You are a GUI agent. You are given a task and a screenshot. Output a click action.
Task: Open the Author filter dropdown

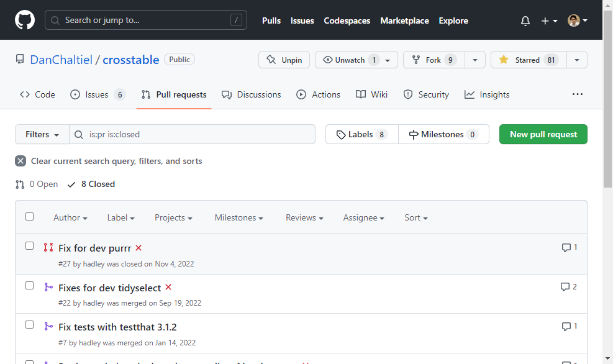70,217
